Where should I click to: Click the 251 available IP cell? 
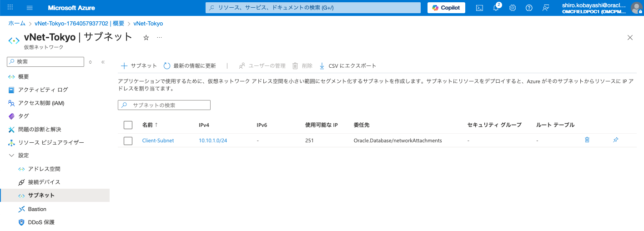[x=310, y=141]
